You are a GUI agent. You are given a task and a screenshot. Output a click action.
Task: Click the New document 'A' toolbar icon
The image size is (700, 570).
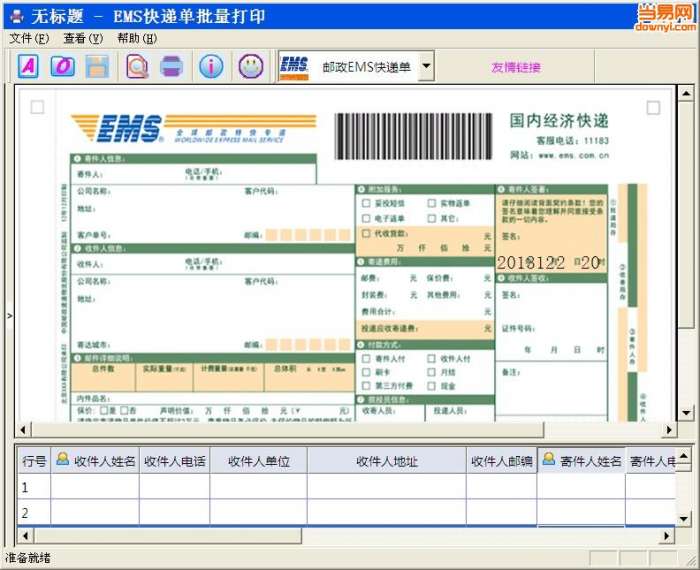click(x=28, y=66)
